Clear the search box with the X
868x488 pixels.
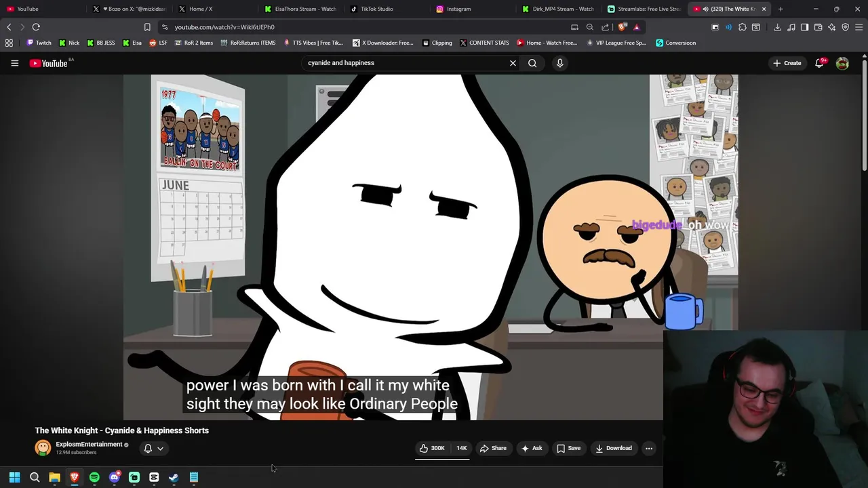pos(513,63)
